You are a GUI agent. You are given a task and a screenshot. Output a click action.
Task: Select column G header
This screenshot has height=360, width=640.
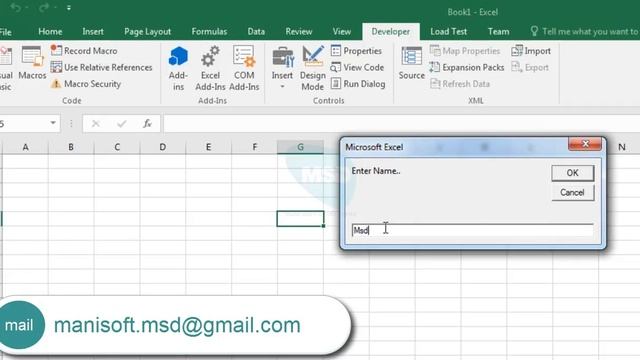(x=300, y=147)
